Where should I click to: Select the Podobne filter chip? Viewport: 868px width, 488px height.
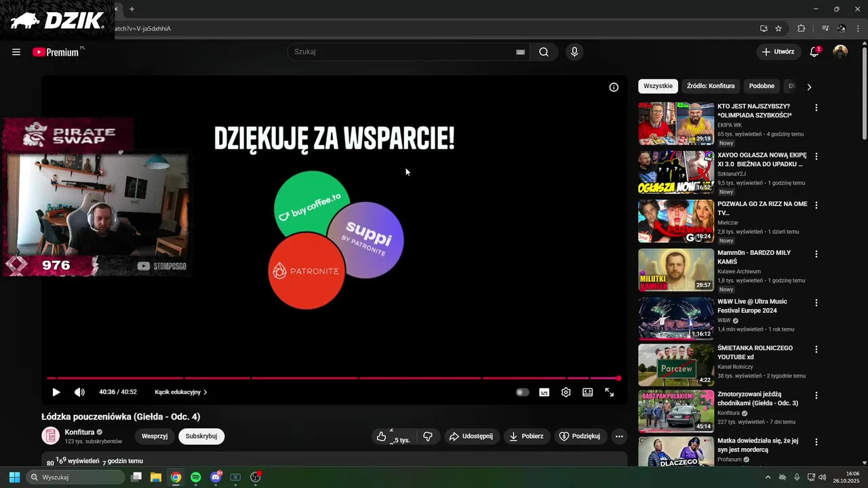pos(762,86)
